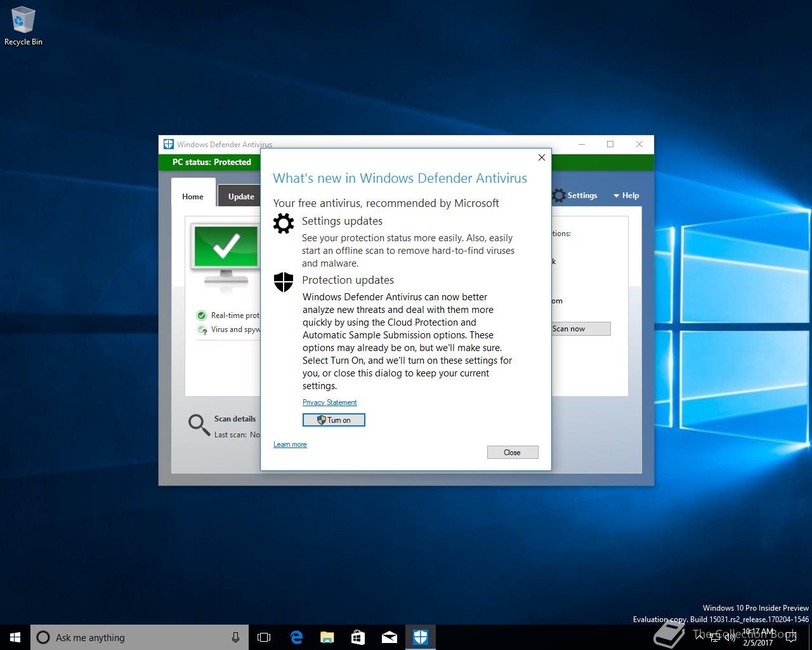Click the Turn on button
Screen dimensions: 812x650
tap(334, 420)
